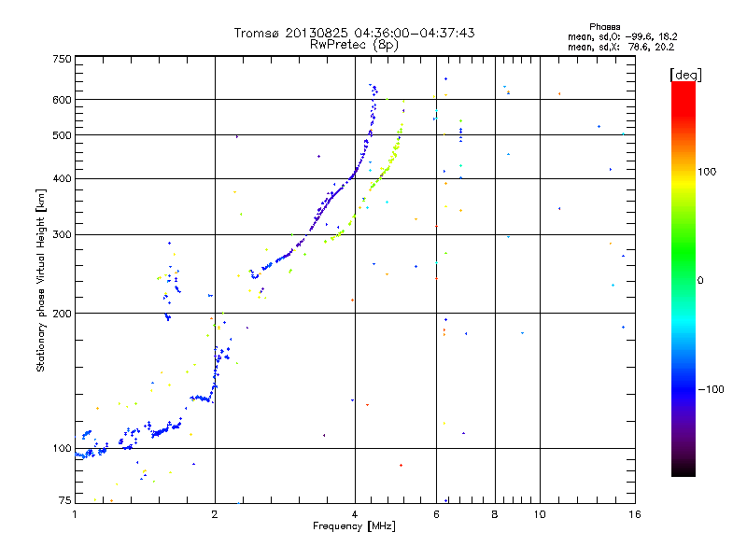Viewport: 747px width, 560px height.
Task: Click the lone red data point near 90 km
Action: click(x=402, y=465)
